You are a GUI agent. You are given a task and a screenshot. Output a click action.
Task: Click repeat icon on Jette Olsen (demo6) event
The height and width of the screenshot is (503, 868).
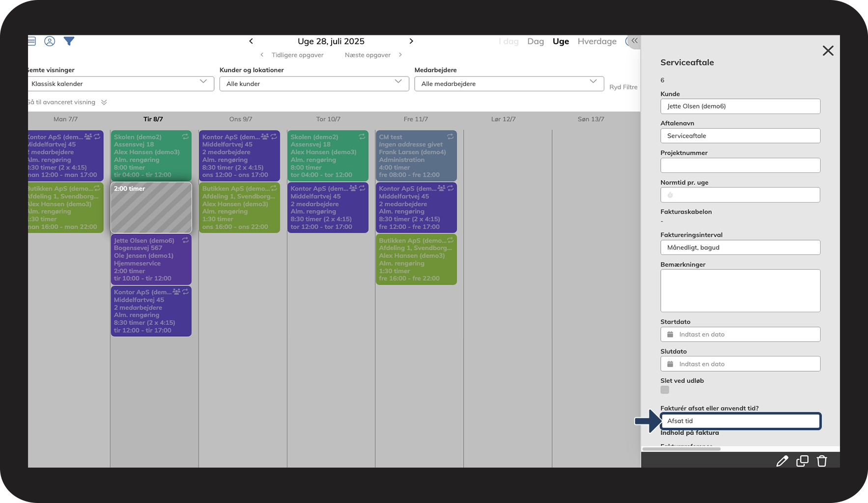coord(185,240)
